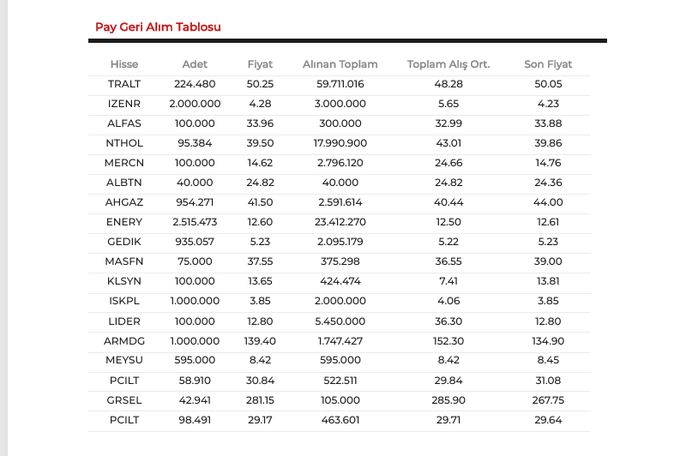The width and height of the screenshot is (680, 456).
Task: Click MASFN total 375.298
Action: click(x=340, y=262)
